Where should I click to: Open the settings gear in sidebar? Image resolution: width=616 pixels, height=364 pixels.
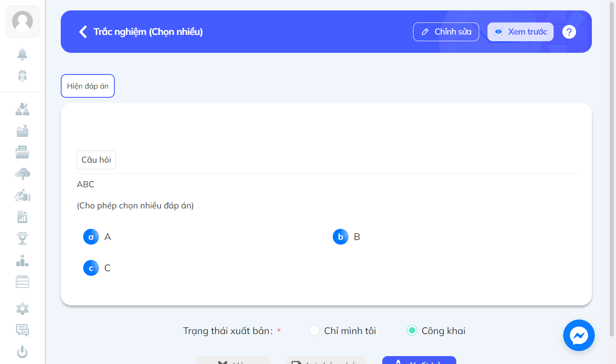click(x=22, y=309)
